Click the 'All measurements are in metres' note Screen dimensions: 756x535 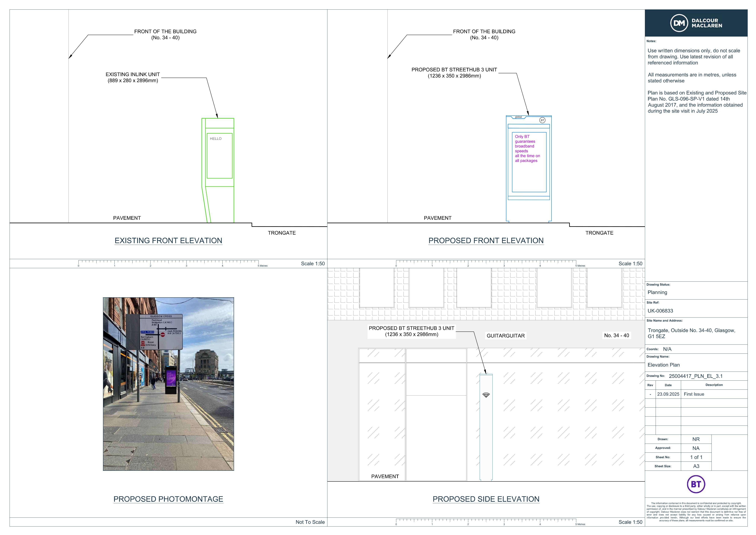[692, 78]
